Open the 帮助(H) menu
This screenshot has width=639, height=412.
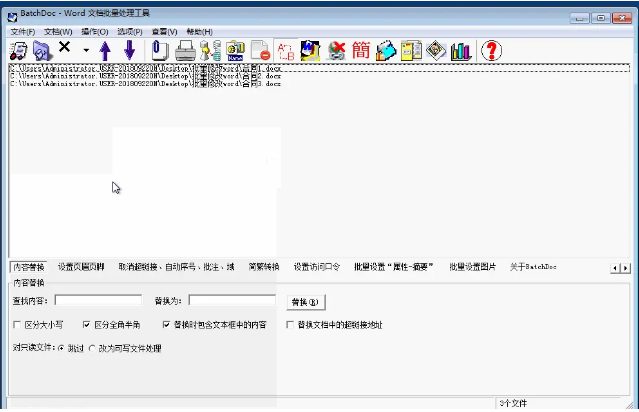click(x=199, y=32)
